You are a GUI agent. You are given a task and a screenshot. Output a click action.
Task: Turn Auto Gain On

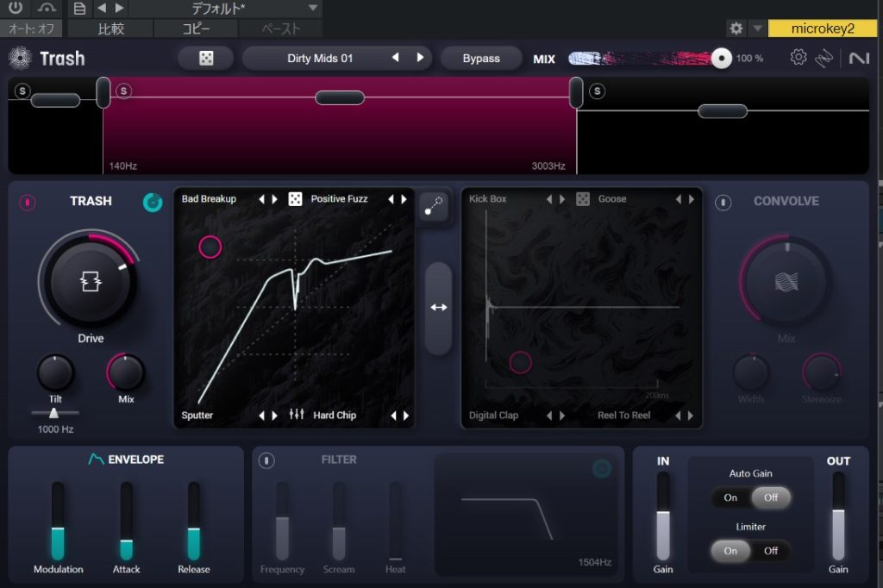730,497
